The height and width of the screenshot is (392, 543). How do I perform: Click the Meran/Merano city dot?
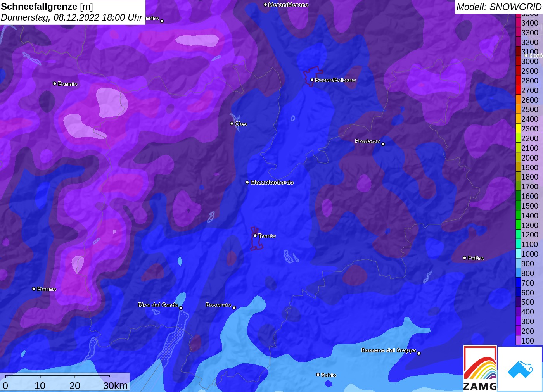point(265,5)
